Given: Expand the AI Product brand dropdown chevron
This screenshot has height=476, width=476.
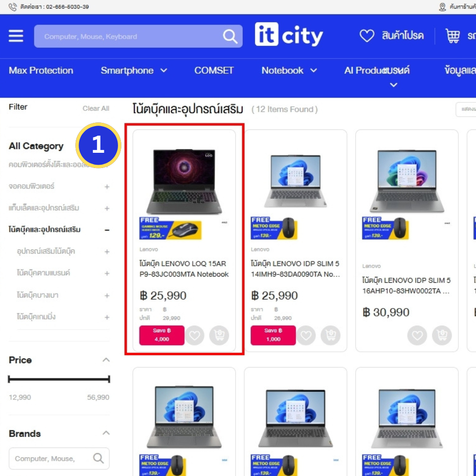Looking at the screenshot, I should pyautogui.click(x=394, y=85).
